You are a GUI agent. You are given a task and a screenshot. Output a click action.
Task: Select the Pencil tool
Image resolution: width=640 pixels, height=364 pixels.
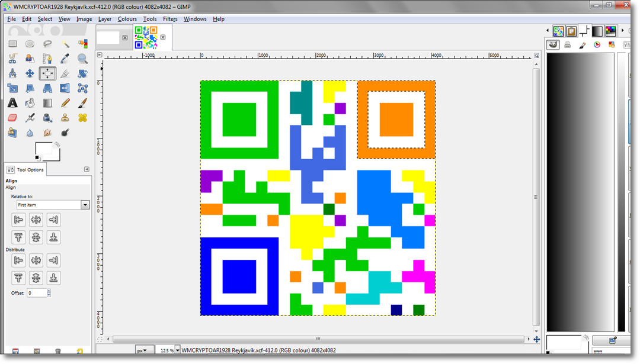[x=65, y=103]
